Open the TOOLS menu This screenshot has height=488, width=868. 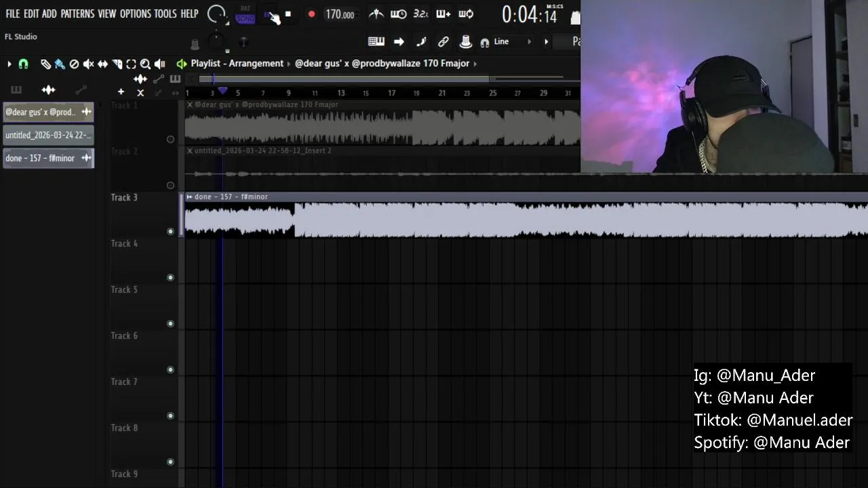[x=165, y=14]
